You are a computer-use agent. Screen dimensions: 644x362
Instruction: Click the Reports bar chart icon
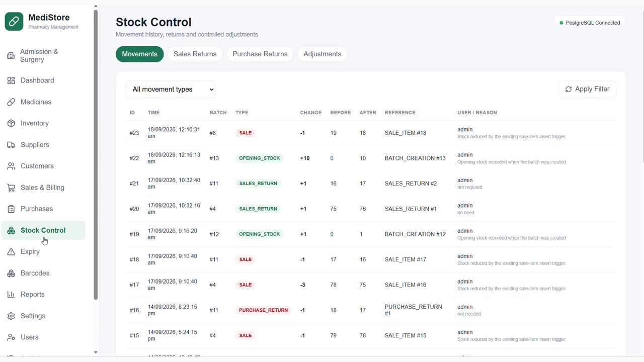tap(11, 295)
